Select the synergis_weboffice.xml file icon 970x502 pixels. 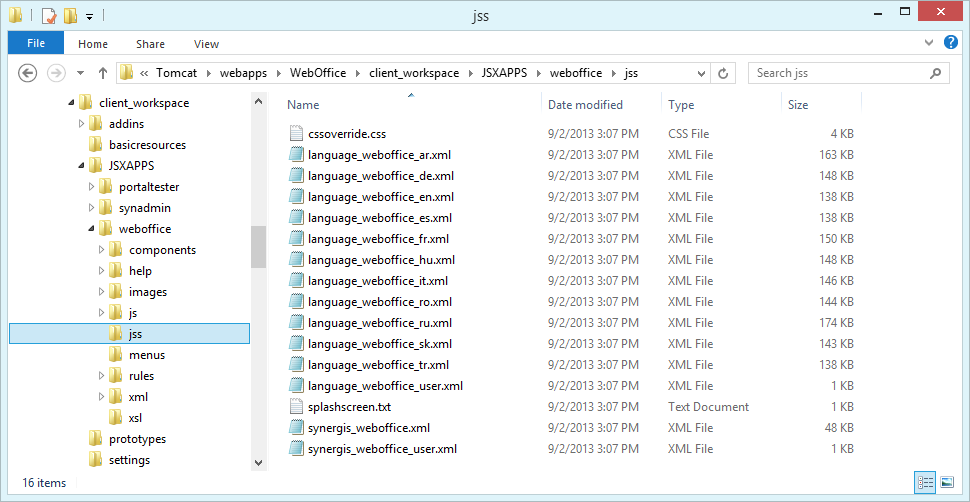click(297, 428)
